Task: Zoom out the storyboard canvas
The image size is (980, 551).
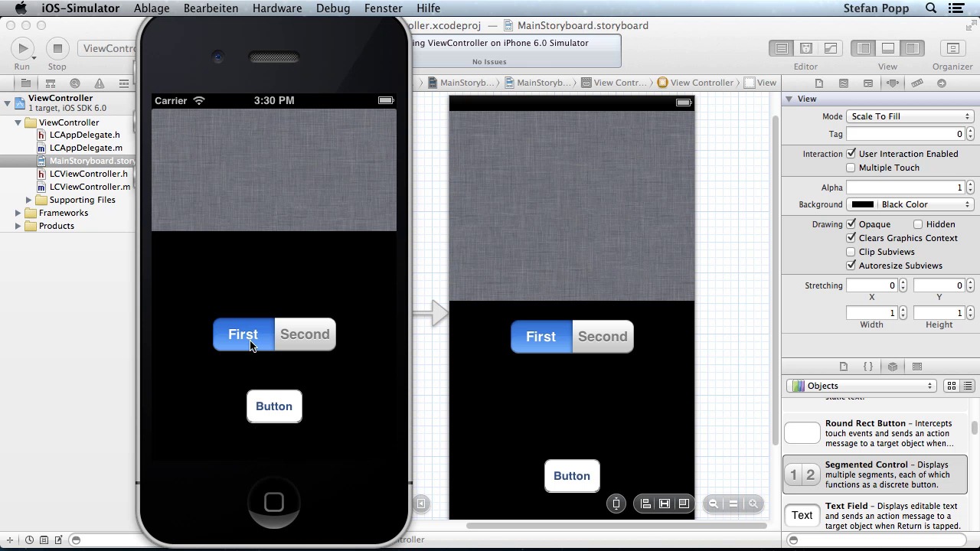Action: 714,504
